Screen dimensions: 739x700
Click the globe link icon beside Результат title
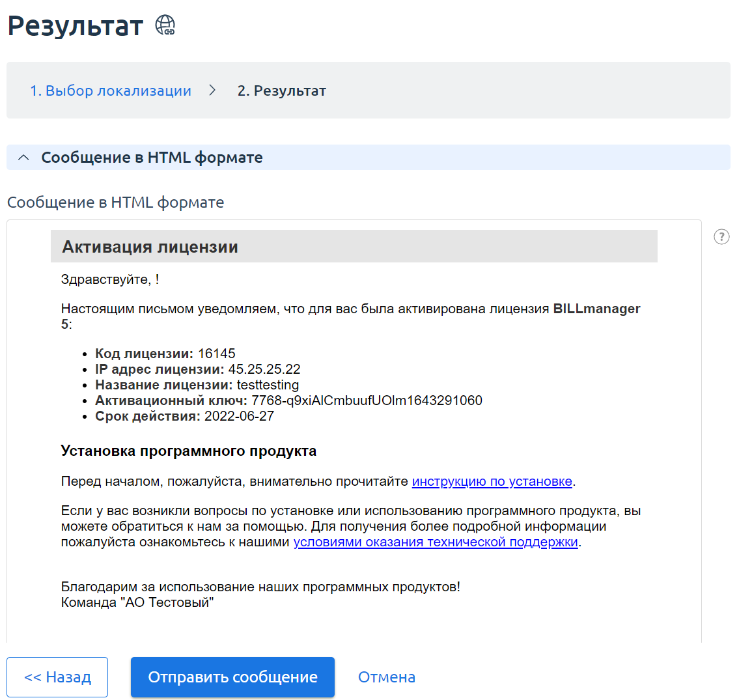pyautogui.click(x=165, y=26)
